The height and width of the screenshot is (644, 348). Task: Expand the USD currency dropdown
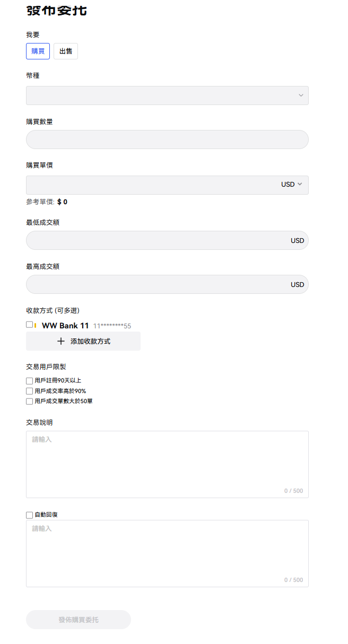pyautogui.click(x=292, y=185)
